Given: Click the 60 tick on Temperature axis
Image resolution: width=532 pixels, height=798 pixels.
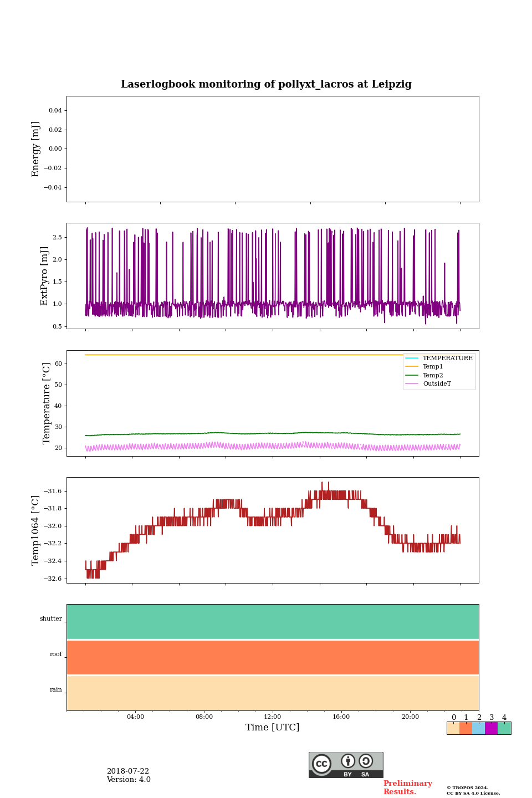Looking at the screenshot, I should coord(59,364).
